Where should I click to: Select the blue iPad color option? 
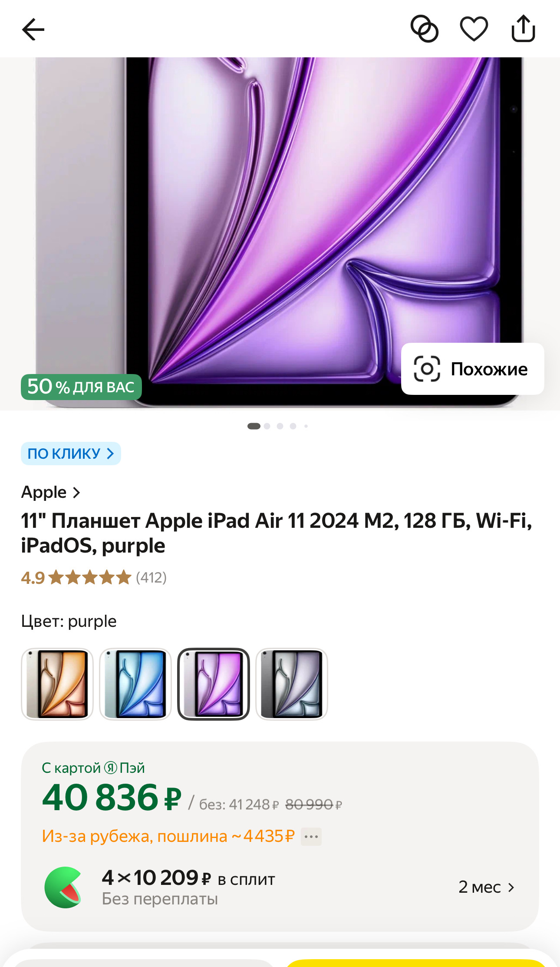coord(135,684)
